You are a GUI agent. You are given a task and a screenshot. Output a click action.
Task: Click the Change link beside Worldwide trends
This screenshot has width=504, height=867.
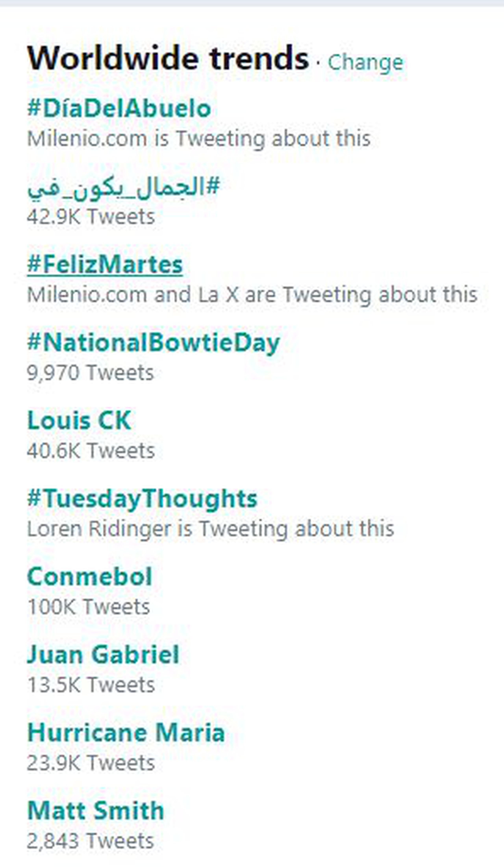[x=365, y=63]
